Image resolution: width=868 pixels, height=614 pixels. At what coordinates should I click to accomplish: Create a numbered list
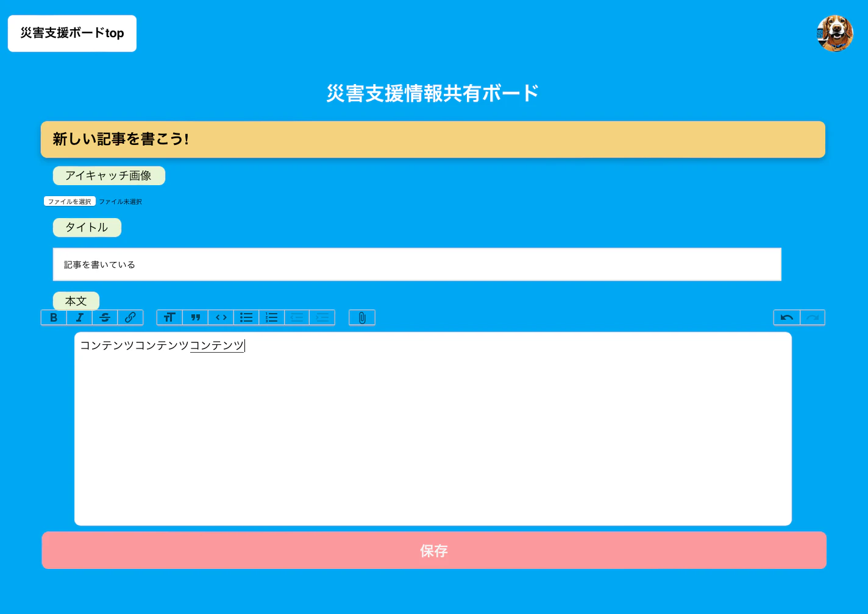pyautogui.click(x=272, y=317)
